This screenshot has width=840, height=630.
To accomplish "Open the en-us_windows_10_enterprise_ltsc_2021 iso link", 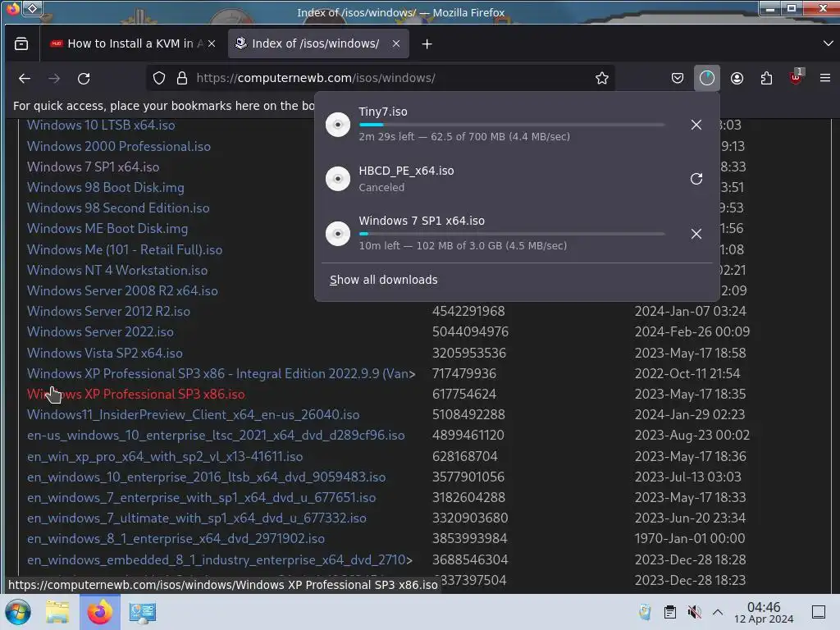I will [x=216, y=435].
